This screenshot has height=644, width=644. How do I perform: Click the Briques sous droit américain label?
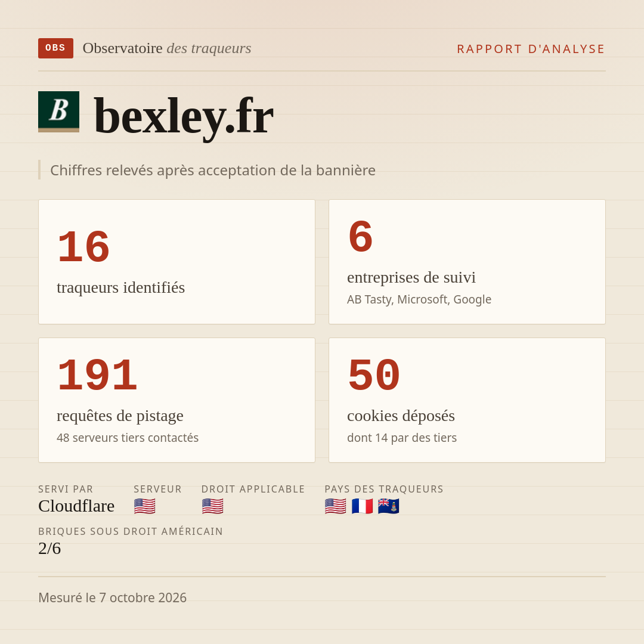coord(131,531)
